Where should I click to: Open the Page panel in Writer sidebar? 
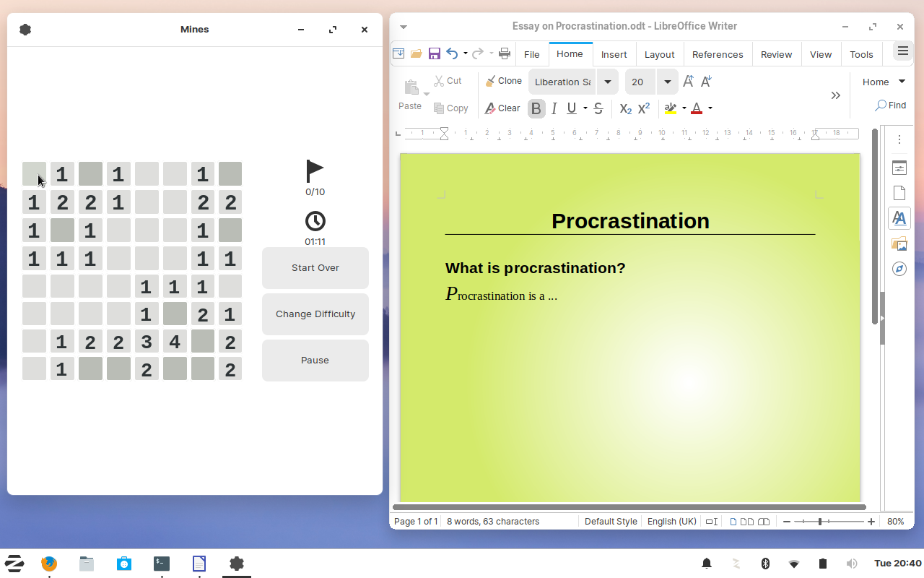899,193
